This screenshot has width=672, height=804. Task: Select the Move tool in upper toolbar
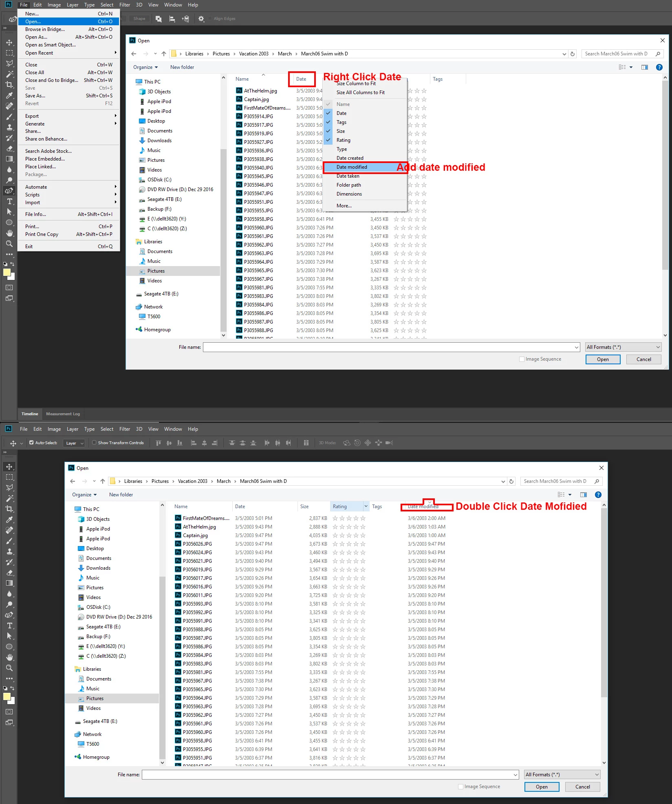pyautogui.click(x=9, y=42)
